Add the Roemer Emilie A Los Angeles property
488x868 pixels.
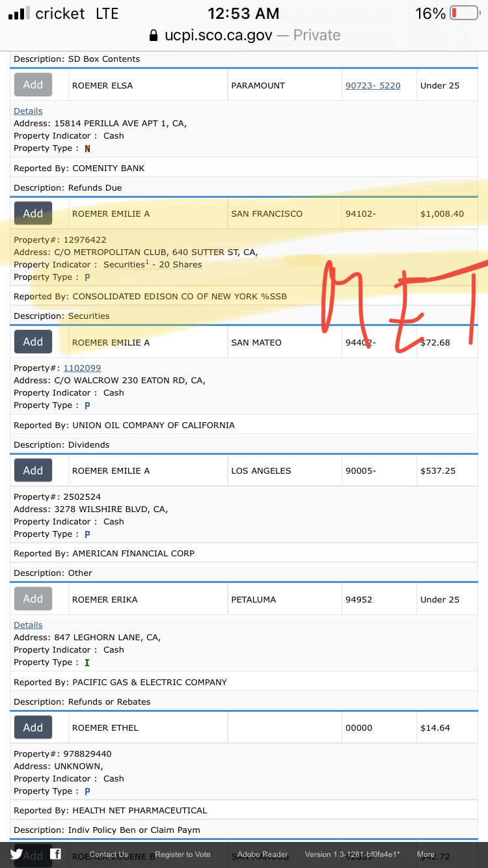click(33, 470)
